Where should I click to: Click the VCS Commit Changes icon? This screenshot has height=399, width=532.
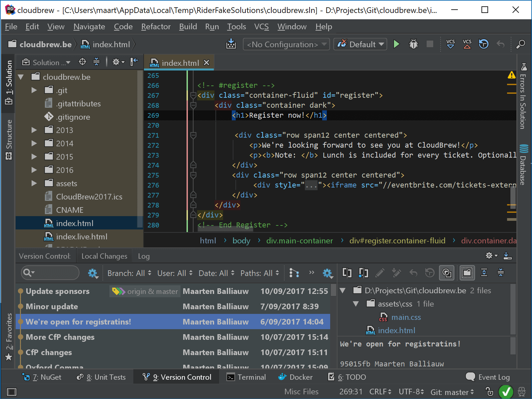(467, 44)
